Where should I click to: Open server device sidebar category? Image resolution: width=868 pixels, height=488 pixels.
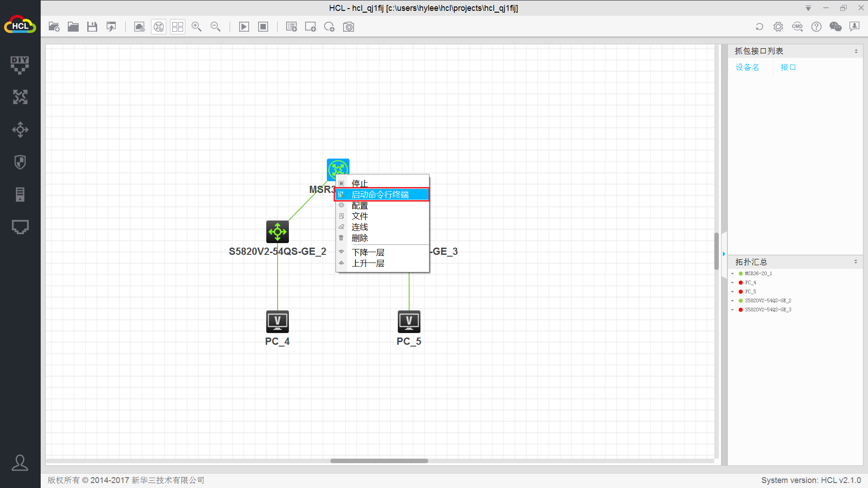click(20, 195)
